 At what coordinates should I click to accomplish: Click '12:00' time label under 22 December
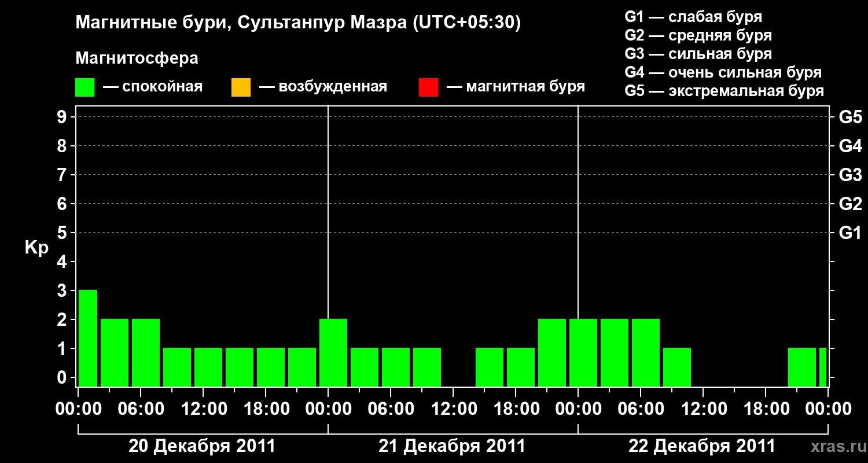(x=703, y=409)
